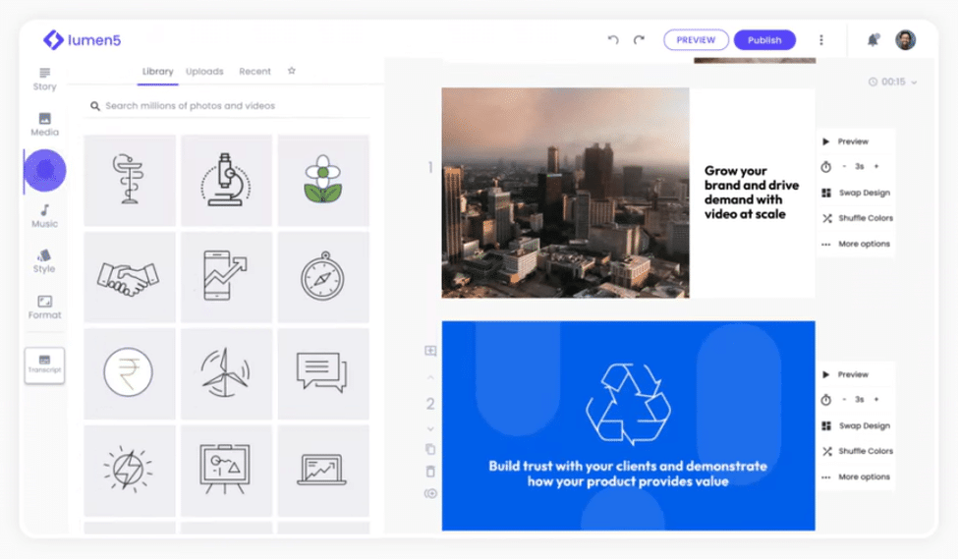
Task: Duplicate scene 2
Action: (430, 450)
